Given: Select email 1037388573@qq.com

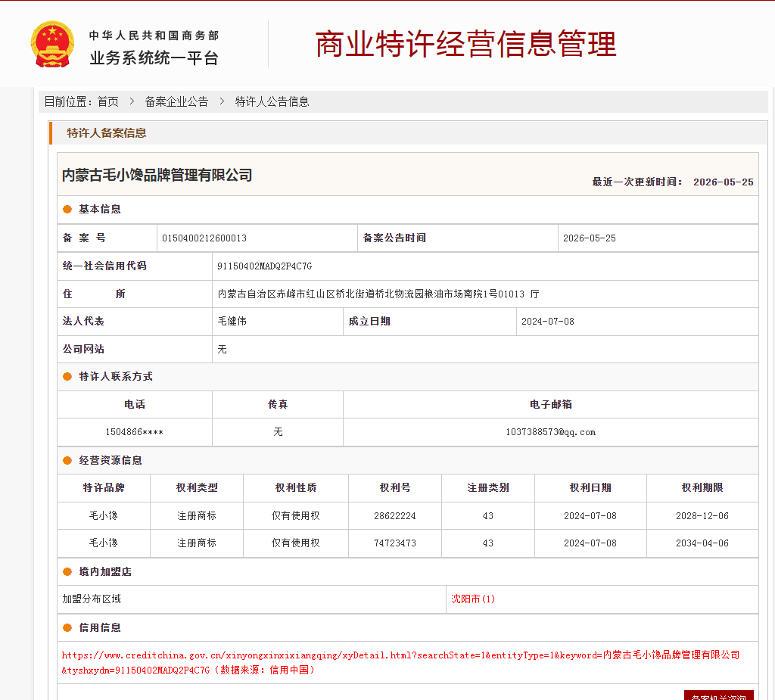Looking at the screenshot, I should (551, 432).
